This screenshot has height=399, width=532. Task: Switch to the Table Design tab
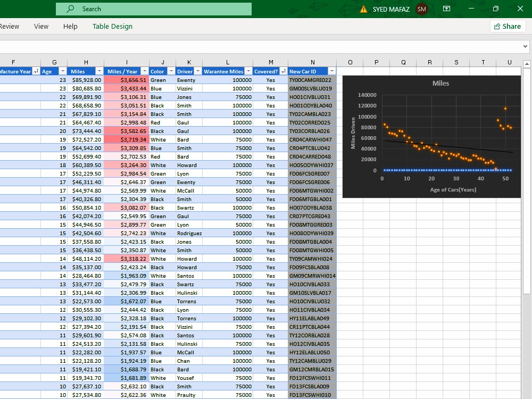[112, 26]
